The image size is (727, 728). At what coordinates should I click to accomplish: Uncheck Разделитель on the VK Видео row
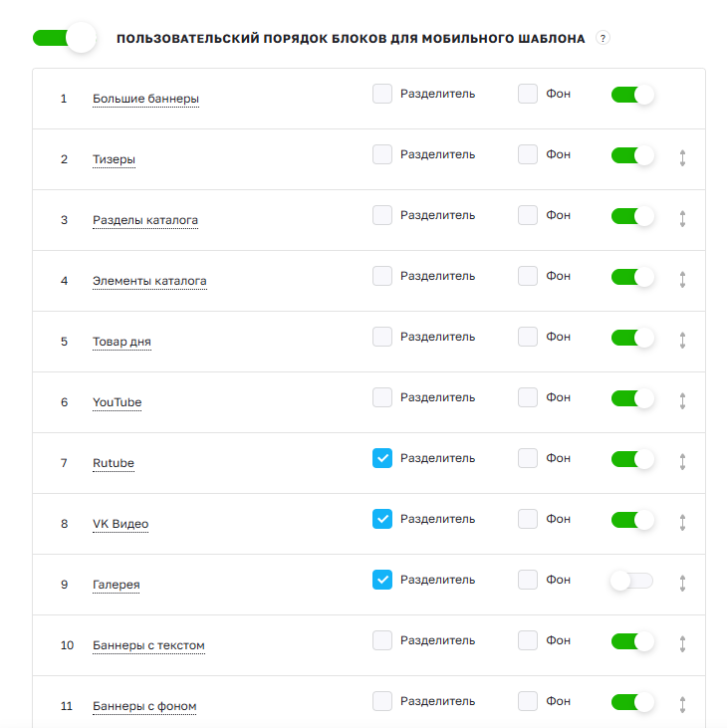[382, 519]
